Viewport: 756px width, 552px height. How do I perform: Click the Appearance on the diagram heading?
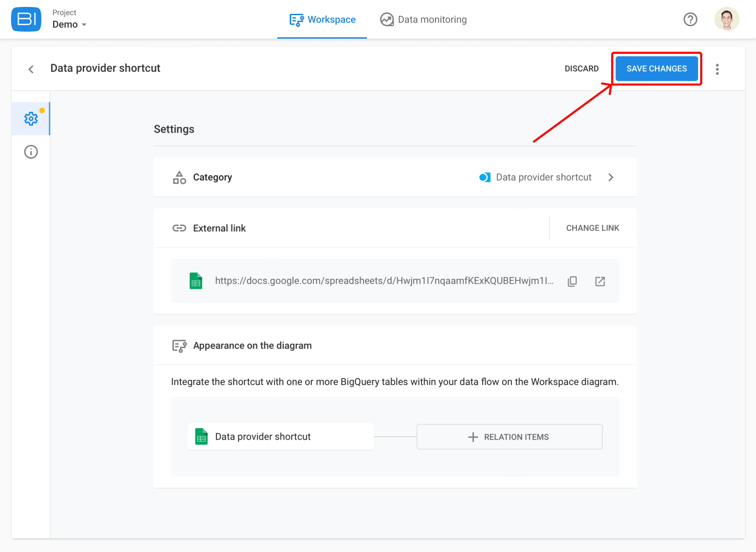pyautogui.click(x=252, y=345)
